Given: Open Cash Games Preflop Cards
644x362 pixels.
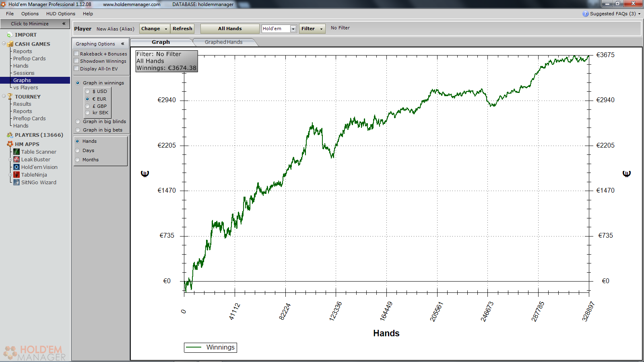Looking at the screenshot, I should (x=29, y=58).
